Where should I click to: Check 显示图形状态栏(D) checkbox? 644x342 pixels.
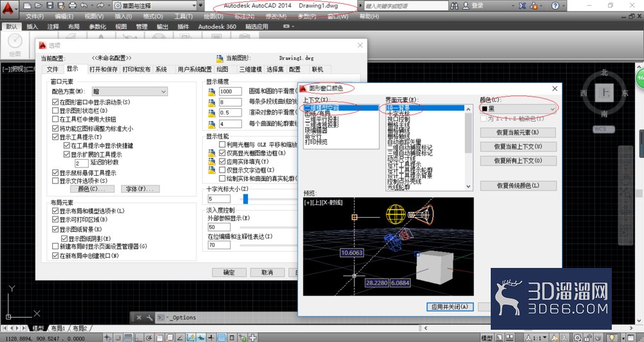[x=55, y=110]
